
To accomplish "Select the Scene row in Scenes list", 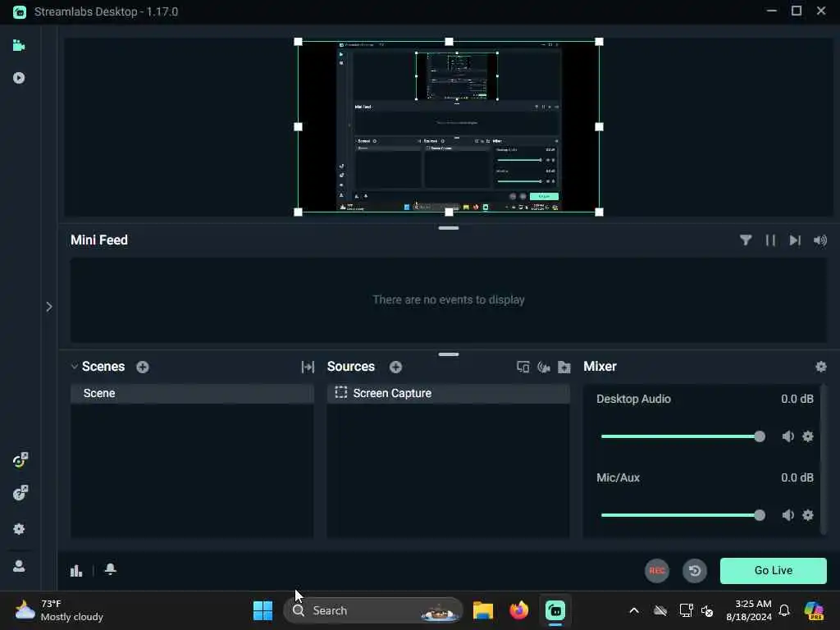I will (192, 393).
